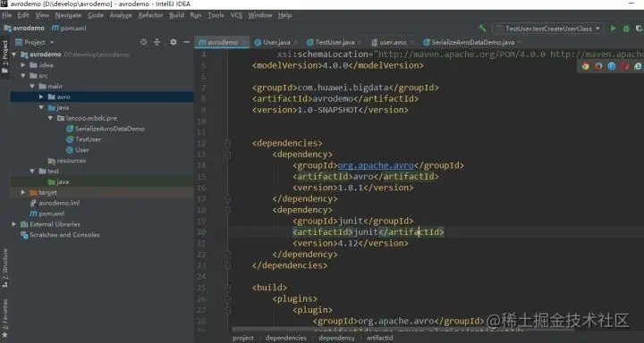Select User class in project tree
This screenshot has width=644, height=343.
78,150
